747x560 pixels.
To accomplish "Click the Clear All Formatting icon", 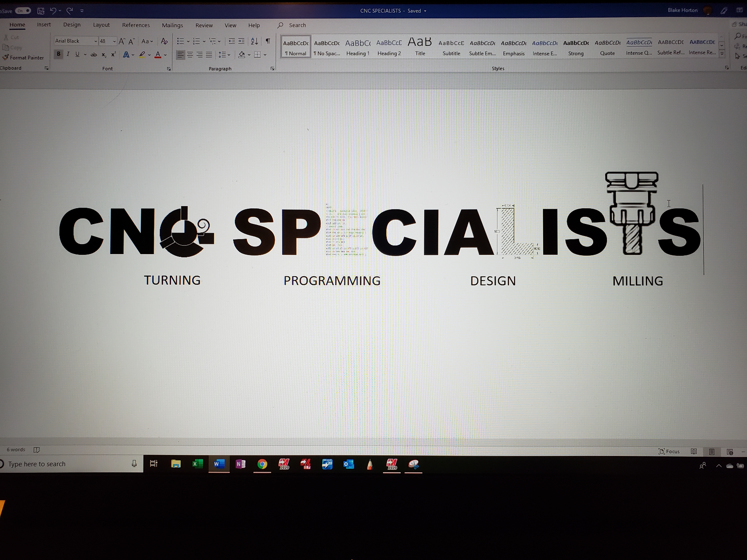I will pyautogui.click(x=164, y=41).
